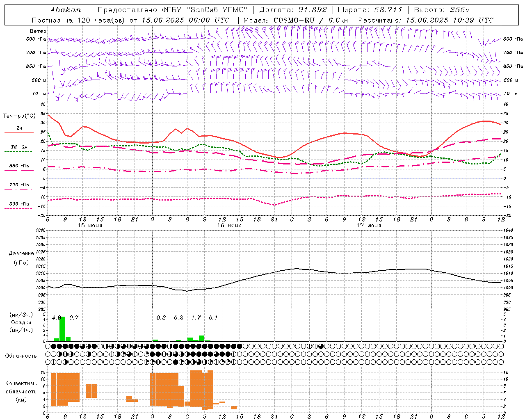Click the Давление pressure chart label
Screen dimensions: 525x420
click(x=21, y=253)
